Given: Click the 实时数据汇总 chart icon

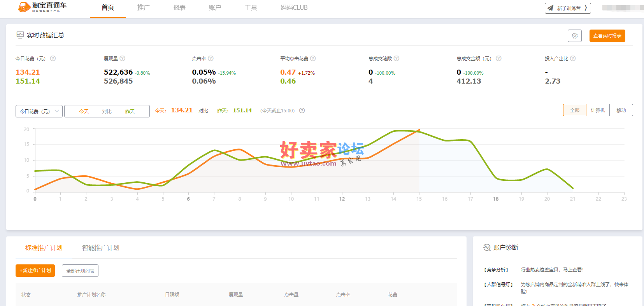Looking at the screenshot, I should tap(20, 35).
